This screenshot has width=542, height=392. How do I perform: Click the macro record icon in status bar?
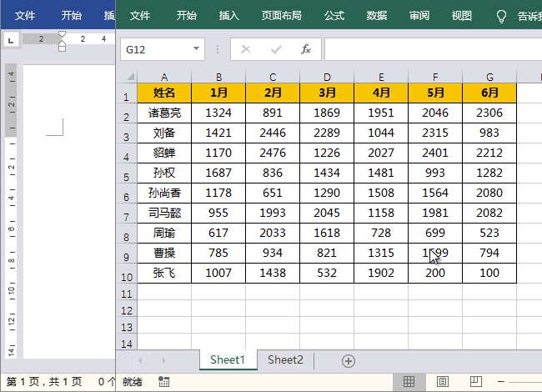[x=163, y=381]
